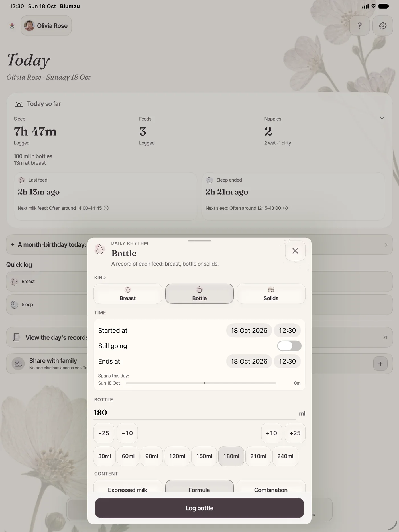Click the bottle amount field showing 180
This screenshot has width=399, height=532.
195,413
